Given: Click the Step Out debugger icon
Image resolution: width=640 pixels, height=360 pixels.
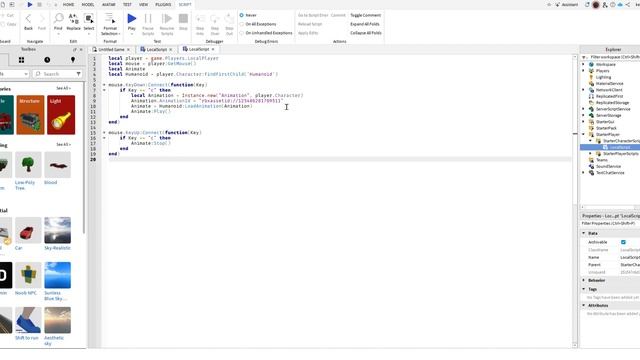Looking at the screenshot, I should [229, 19].
